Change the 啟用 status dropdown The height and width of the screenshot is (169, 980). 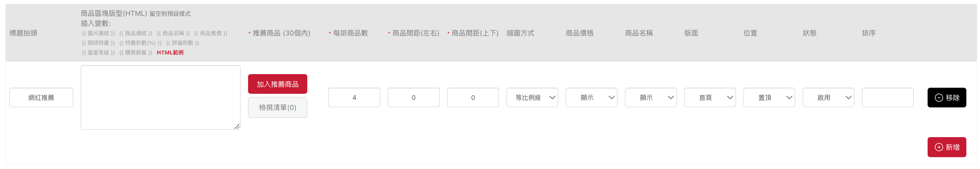828,98
